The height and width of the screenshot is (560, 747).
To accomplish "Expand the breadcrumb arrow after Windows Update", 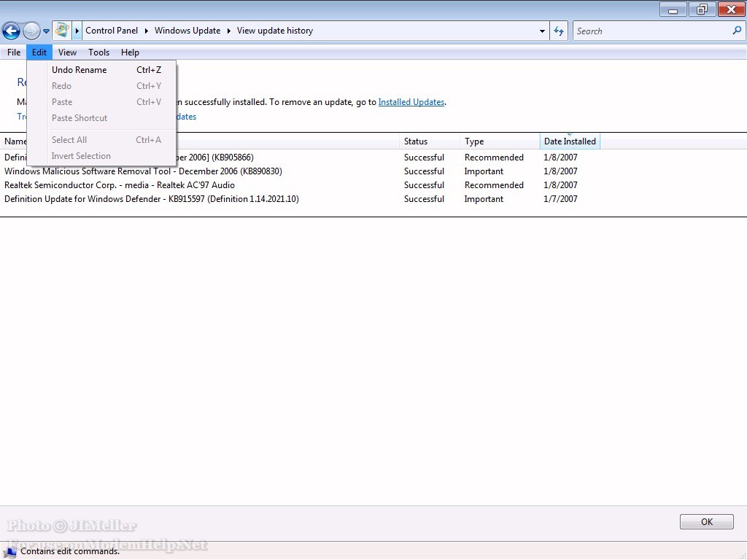I will [x=228, y=31].
